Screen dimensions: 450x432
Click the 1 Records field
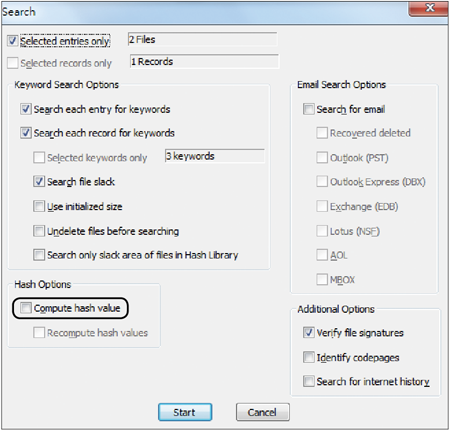tap(204, 62)
